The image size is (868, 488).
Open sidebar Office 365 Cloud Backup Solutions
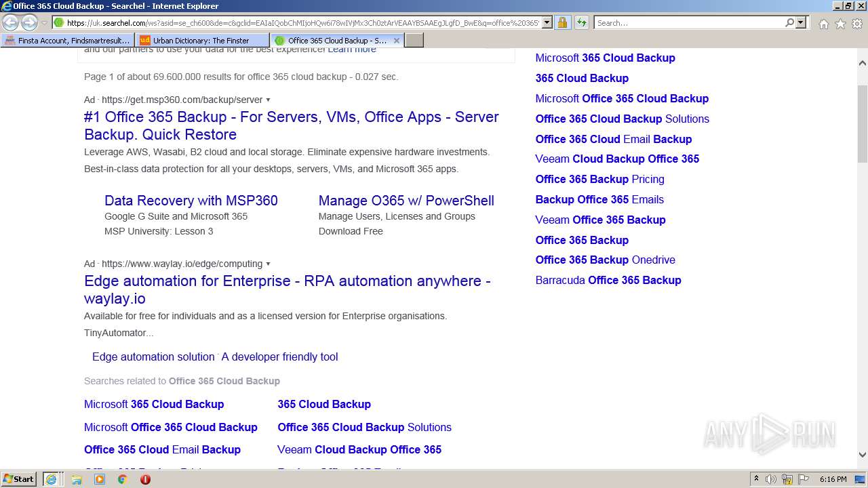(x=622, y=119)
